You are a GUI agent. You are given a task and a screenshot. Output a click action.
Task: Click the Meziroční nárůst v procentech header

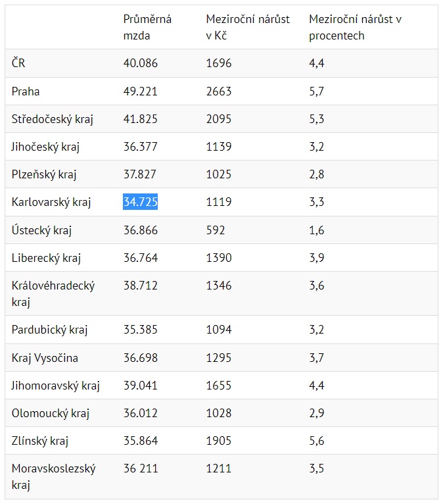point(355,27)
